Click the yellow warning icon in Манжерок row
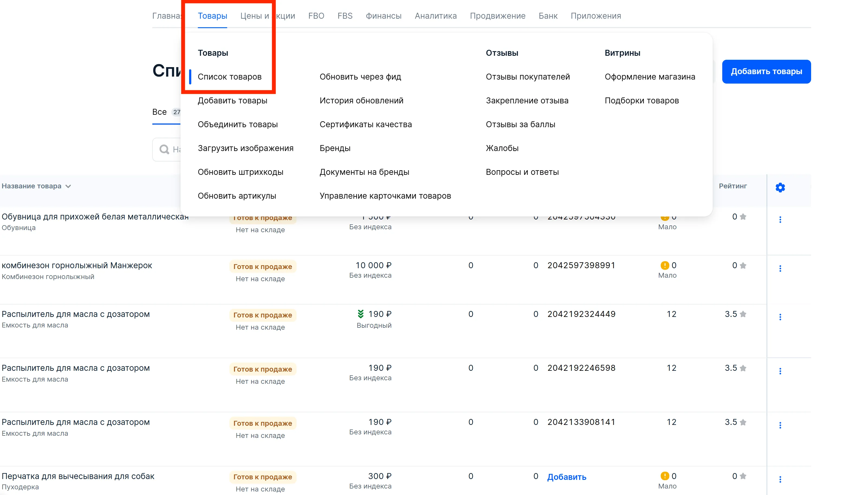Screen dimensions: 868x495 pos(664,265)
